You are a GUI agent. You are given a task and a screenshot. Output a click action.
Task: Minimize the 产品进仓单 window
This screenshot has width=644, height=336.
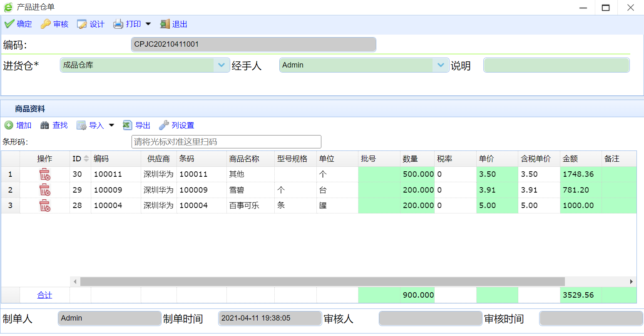tap(583, 8)
